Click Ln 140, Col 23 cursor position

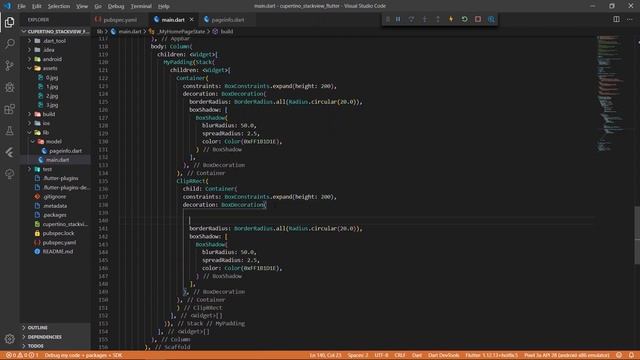pos(325,355)
